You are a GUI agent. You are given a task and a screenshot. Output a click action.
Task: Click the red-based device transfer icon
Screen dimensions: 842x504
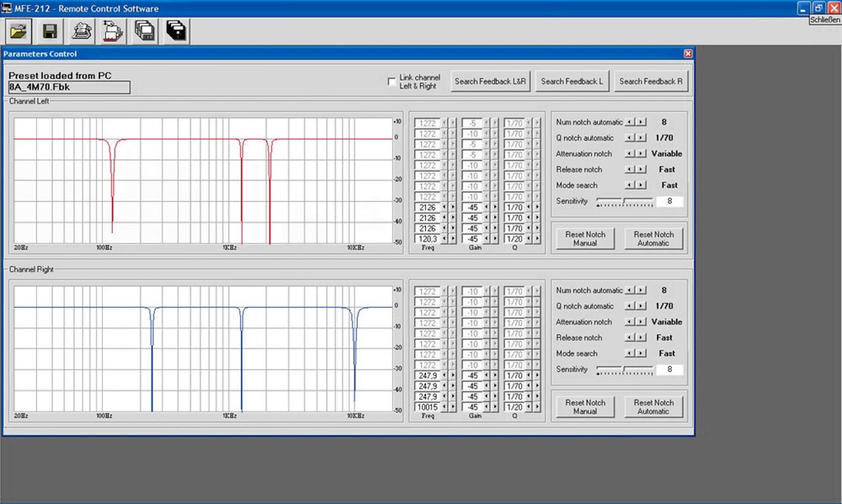(x=113, y=32)
